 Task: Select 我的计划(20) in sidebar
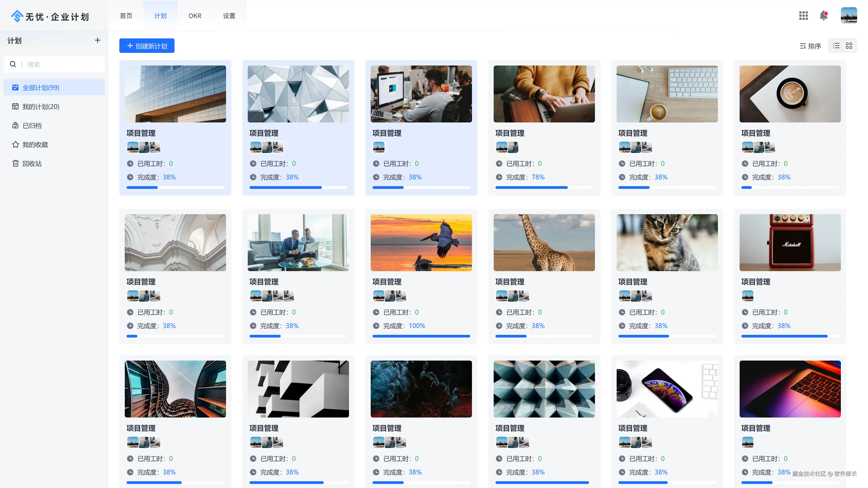tap(41, 107)
